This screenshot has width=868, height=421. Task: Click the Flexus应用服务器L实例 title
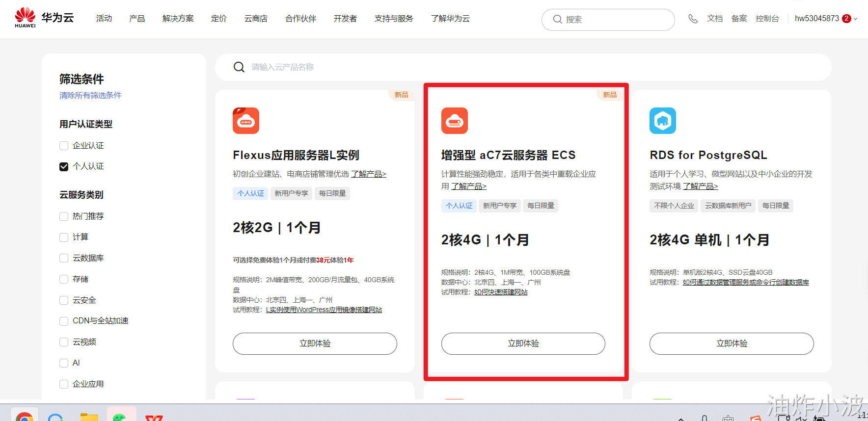tap(296, 156)
